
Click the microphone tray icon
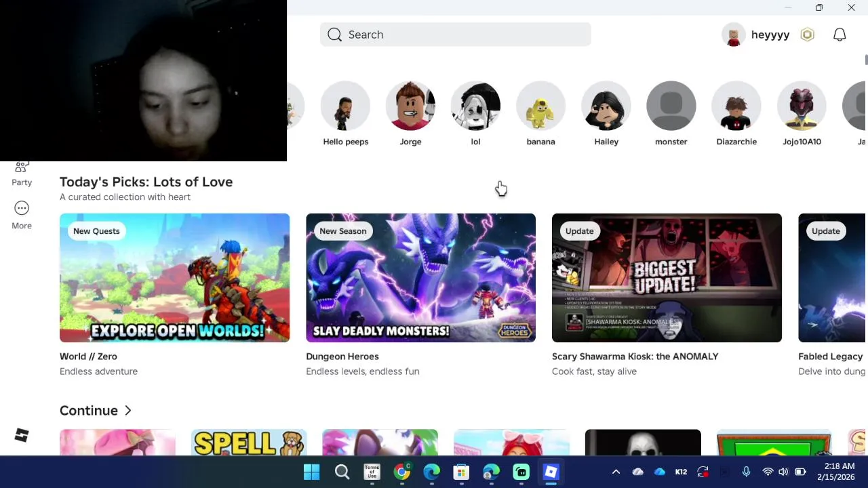[746, 472]
